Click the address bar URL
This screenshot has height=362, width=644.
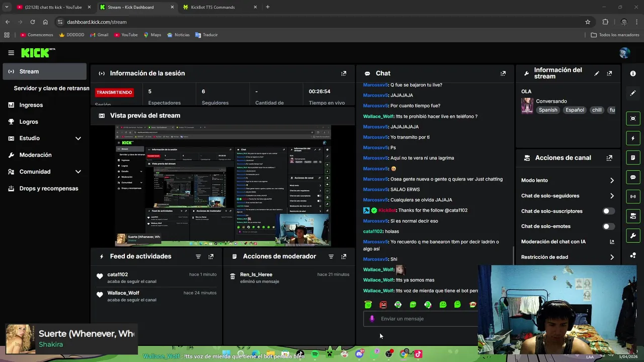pyautogui.click(x=97, y=22)
